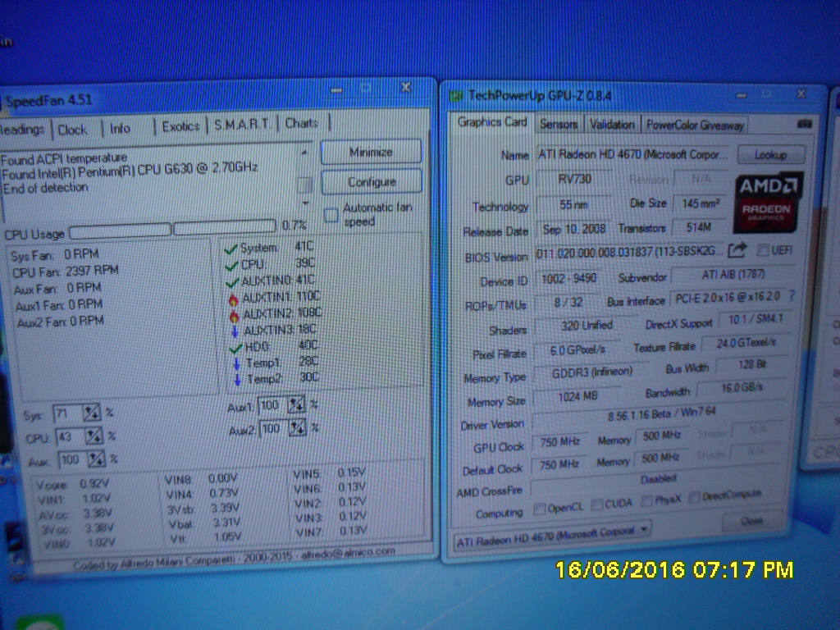Toggle the CUDA computing checkbox

(x=597, y=504)
